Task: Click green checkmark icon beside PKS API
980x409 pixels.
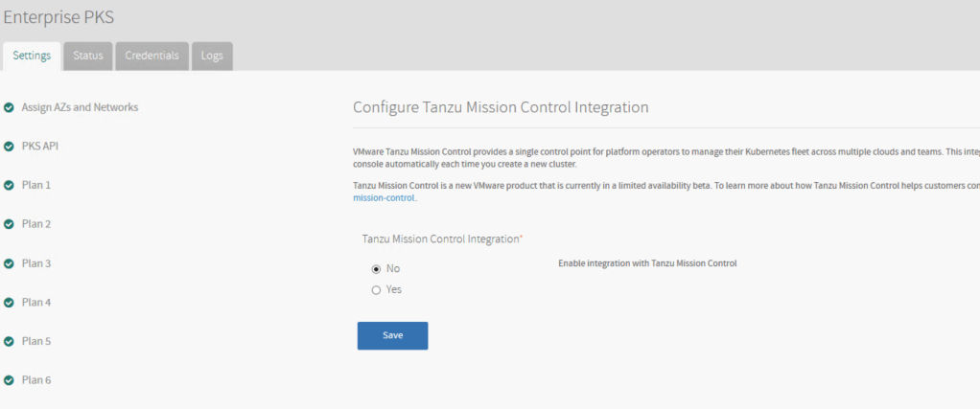Action: tap(9, 147)
